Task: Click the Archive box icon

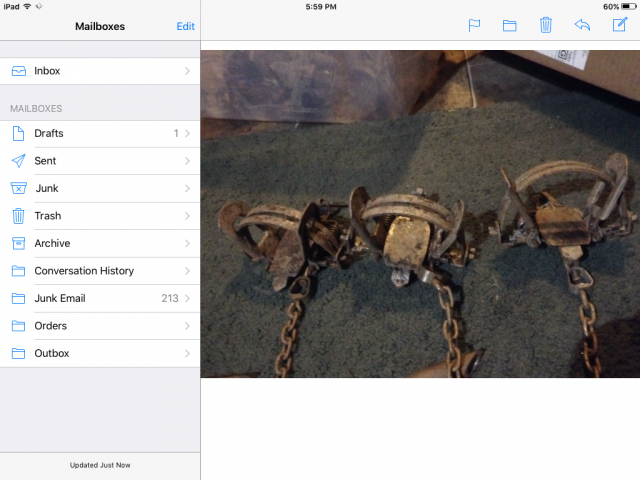Action: coord(18,243)
